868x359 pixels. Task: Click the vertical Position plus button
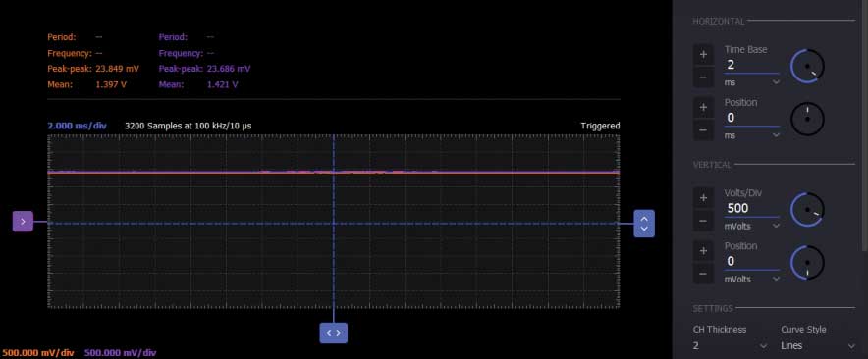(703, 251)
